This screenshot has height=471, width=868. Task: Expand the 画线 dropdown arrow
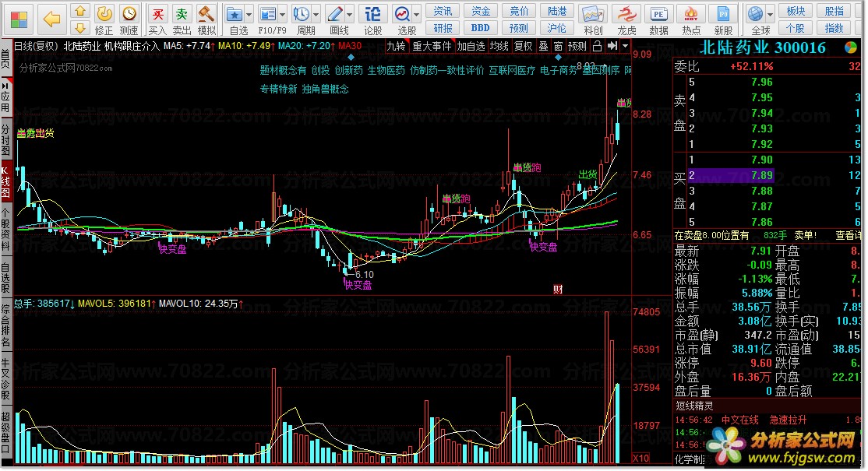tap(349, 15)
